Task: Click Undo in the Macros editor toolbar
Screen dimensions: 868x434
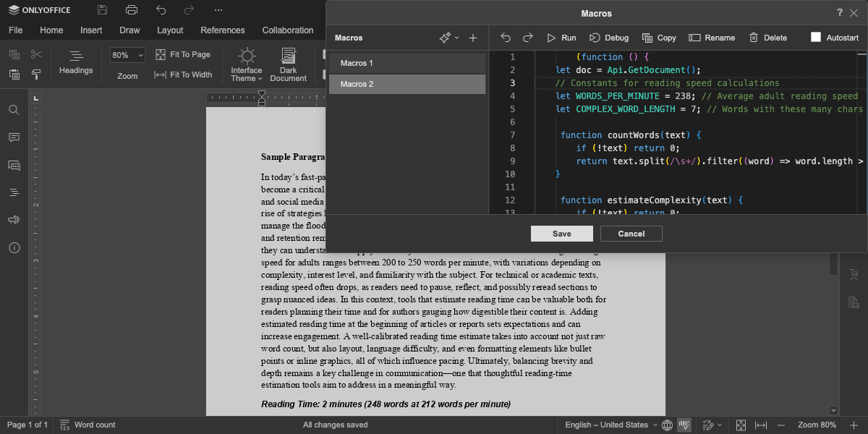Action: point(506,38)
